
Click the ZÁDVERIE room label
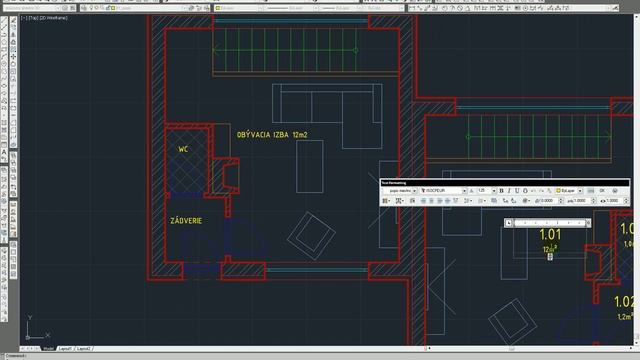pyautogui.click(x=186, y=221)
